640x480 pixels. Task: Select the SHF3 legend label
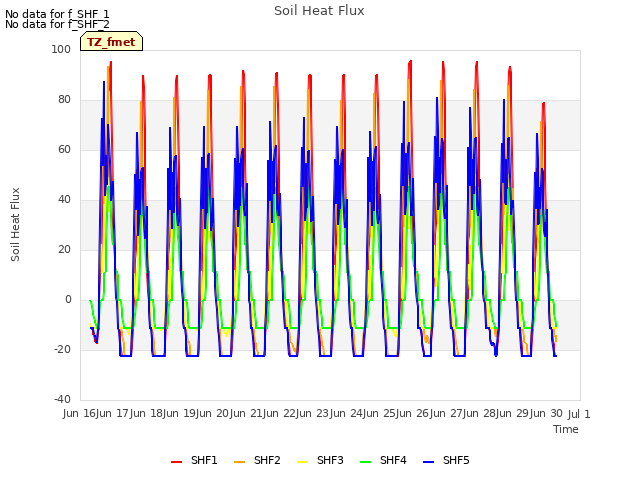coord(330,460)
